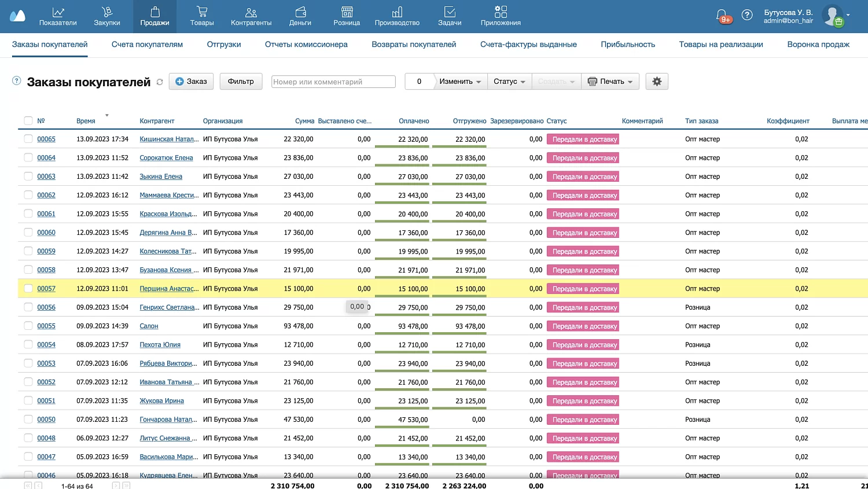Expand the user account menu arrow

point(848,15)
